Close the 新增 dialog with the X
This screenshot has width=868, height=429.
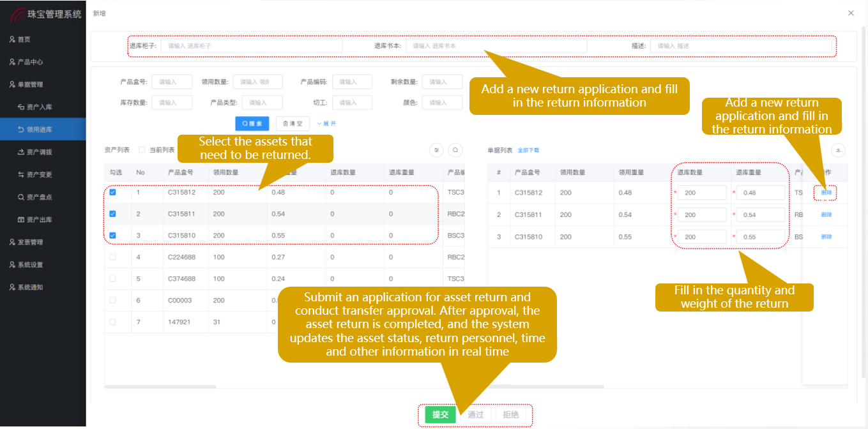click(851, 13)
